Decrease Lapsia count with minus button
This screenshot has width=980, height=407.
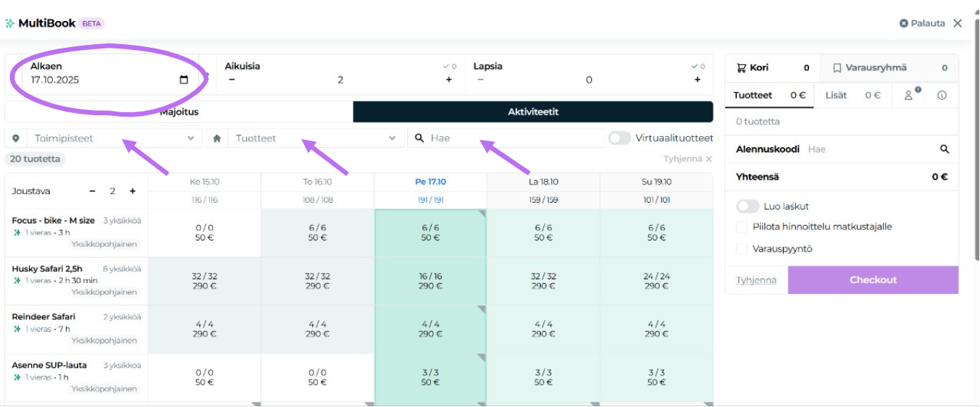[480, 80]
